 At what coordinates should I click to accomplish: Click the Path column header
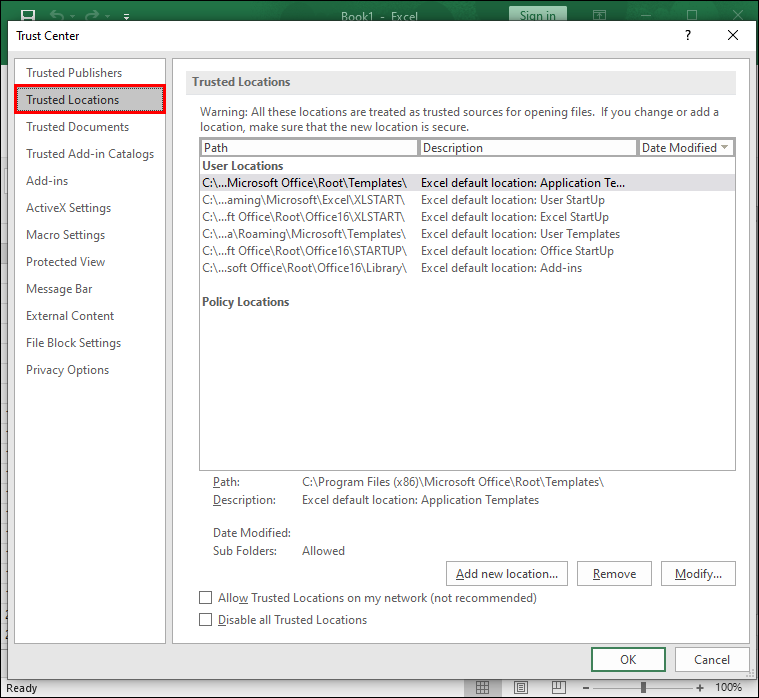[x=309, y=148]
